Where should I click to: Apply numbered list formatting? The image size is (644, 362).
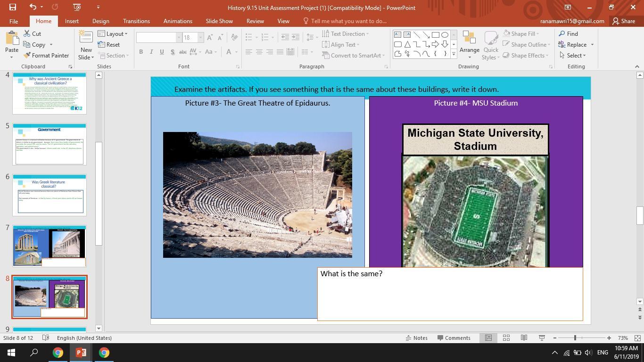265,37
